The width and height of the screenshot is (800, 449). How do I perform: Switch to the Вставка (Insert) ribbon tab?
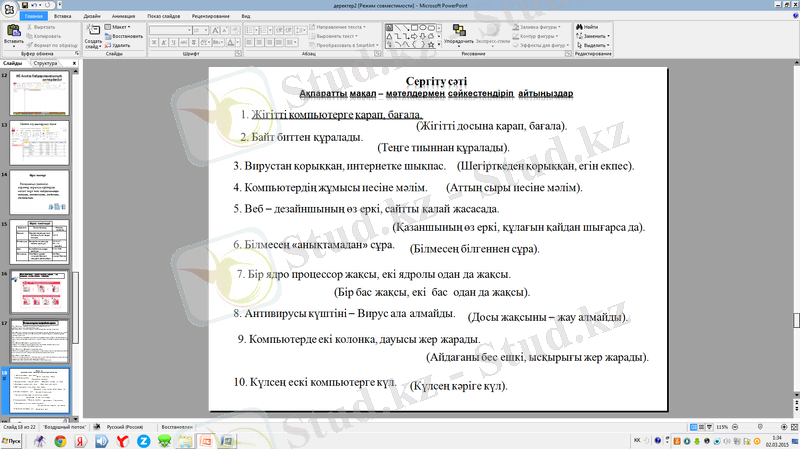tap(62, 17)
